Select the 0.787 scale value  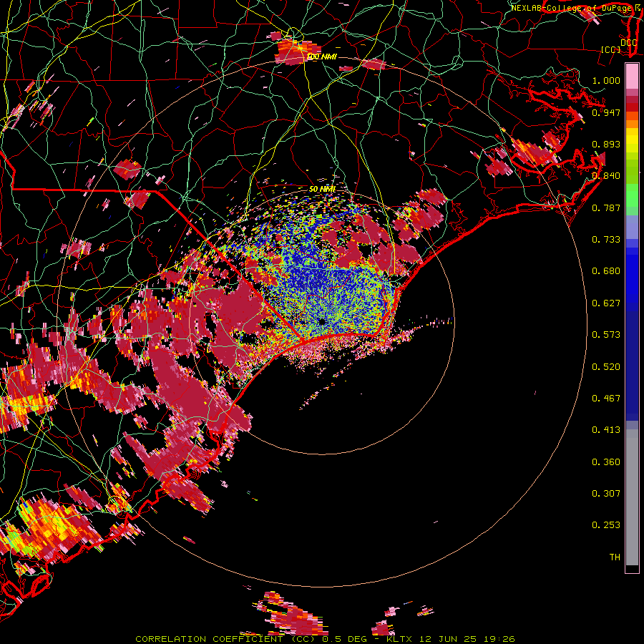click(606, 208)
